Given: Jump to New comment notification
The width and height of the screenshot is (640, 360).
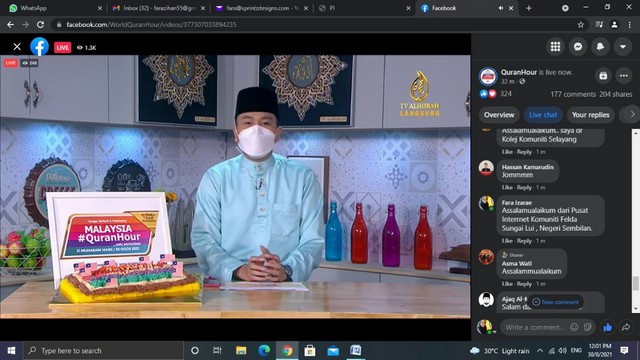Looking at the screenshot, I should (x=556, y=302).
